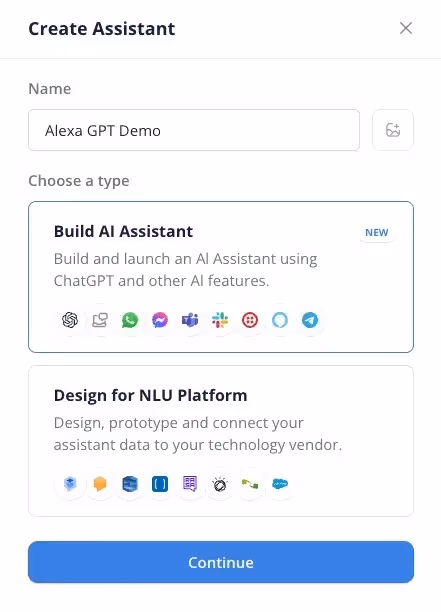The width and height of the screenshot is (441, 612).
Task: Upload an assistant image icon
Action: pyautogui.click(x=393, y=130)
